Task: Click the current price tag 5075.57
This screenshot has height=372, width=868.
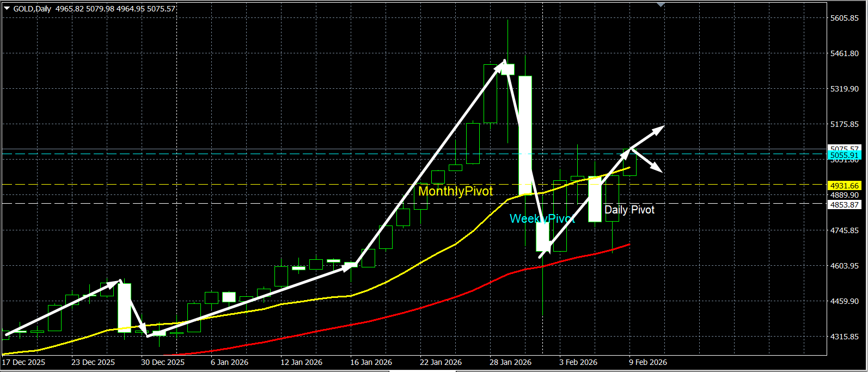Action: (844, 148)
